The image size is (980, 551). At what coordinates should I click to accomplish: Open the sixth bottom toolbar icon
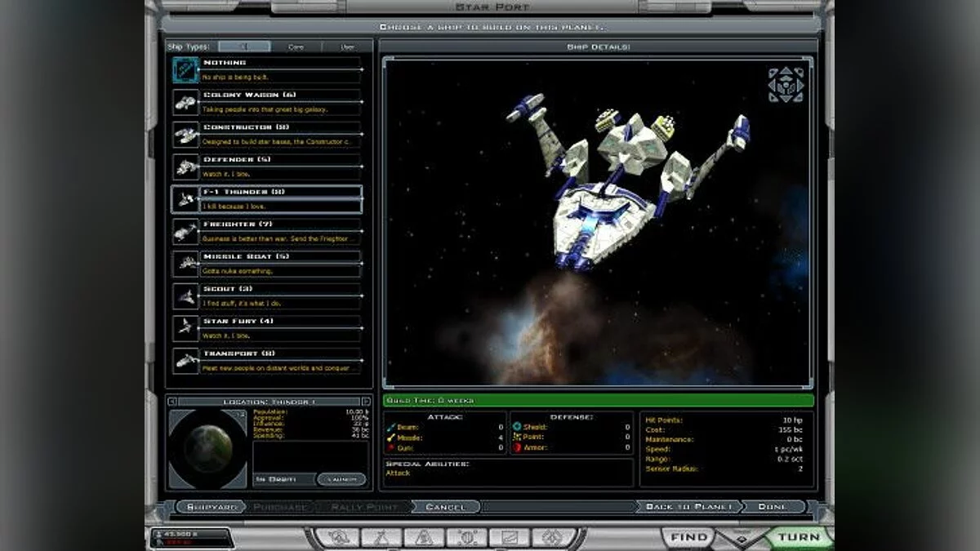554,537
